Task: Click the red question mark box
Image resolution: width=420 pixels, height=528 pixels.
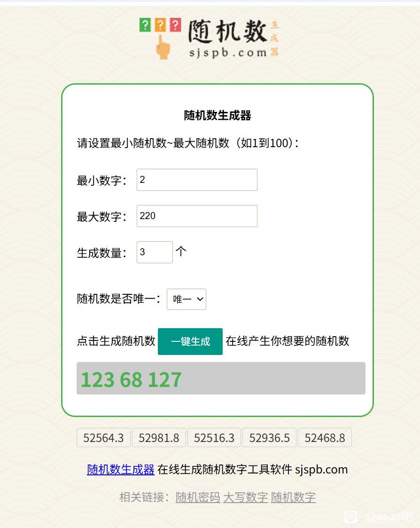Action: [175, 25]
